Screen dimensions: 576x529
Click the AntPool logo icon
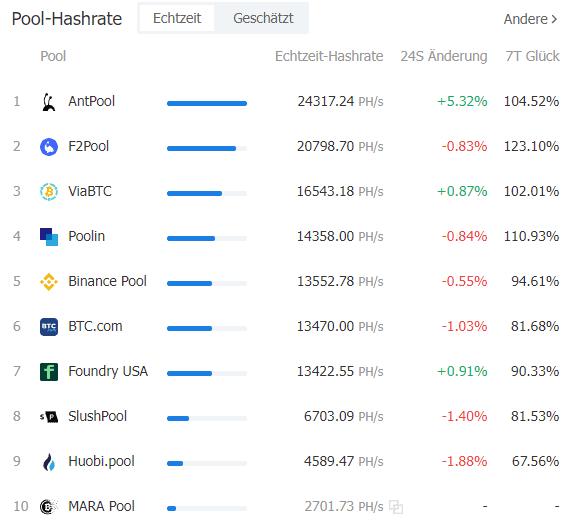(49, 102)
